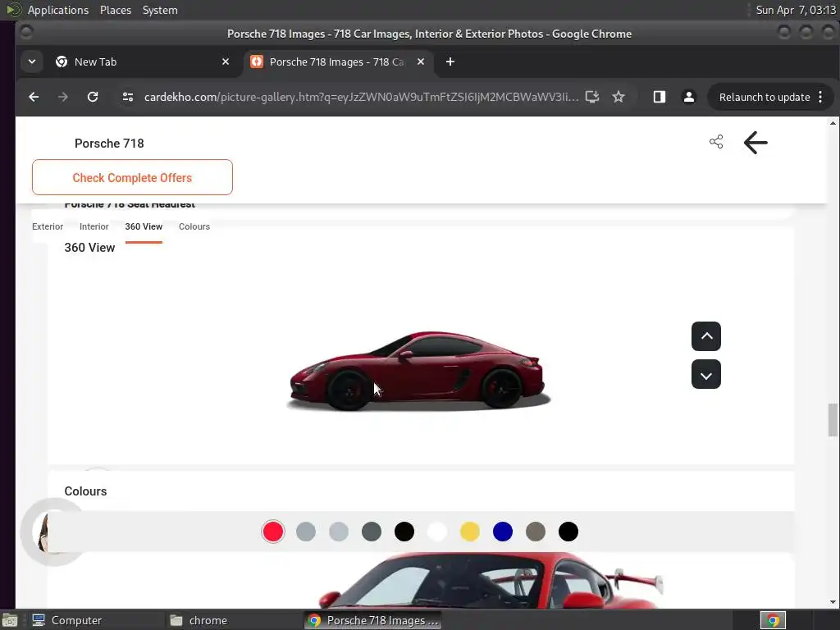Click the down chevron button beside car

tap(706, 374)
